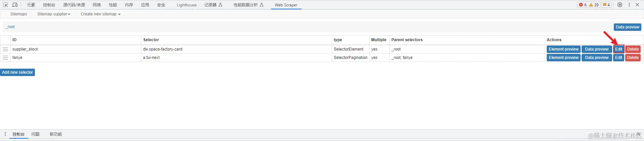
Task: Edit the fanye selector
Action: pyautogui.click(x=619, y=58)
